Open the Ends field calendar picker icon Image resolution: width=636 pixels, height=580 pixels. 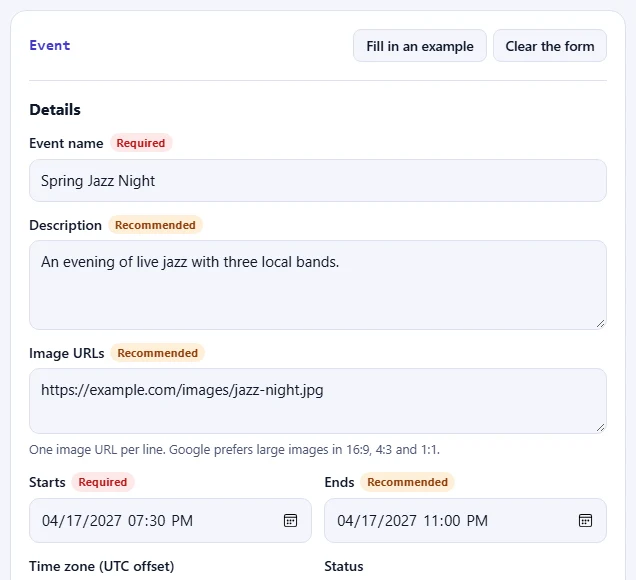(x=585, y=520)
